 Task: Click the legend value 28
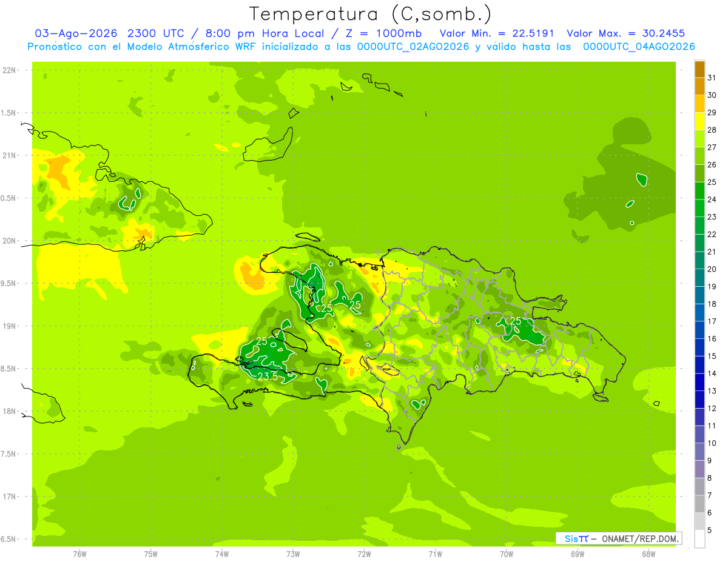[x=712, y=130]
